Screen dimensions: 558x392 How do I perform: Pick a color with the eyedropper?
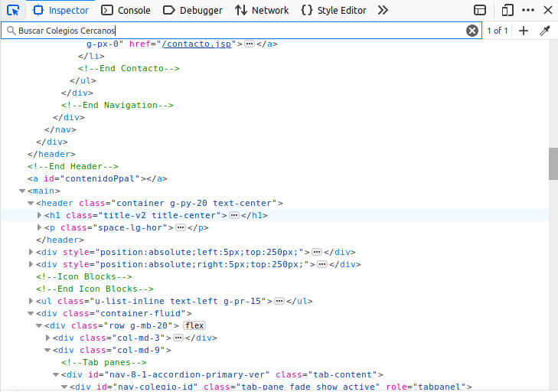coord(545,31)
